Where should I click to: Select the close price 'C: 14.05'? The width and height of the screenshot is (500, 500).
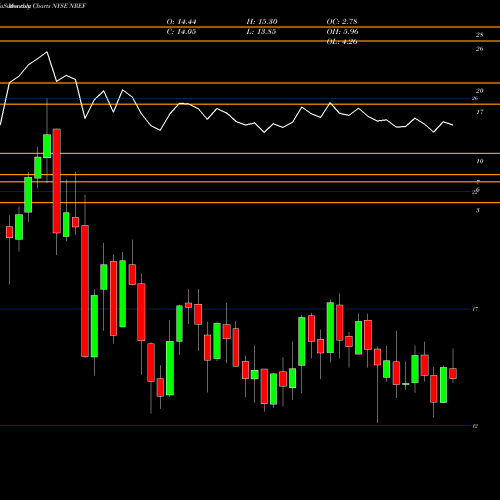pos(181,32)
